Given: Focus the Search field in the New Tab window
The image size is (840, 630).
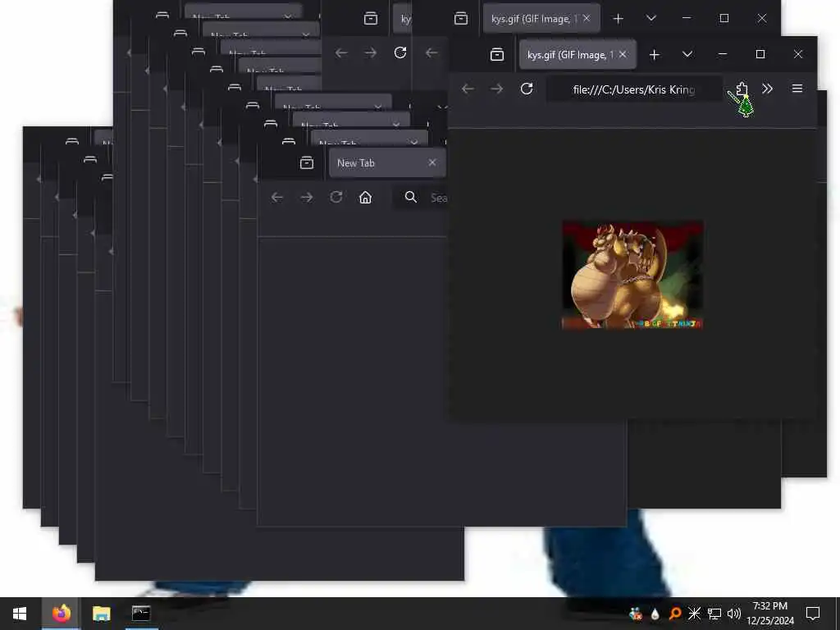Looking at the screenshot, I should tap(421, 198).
